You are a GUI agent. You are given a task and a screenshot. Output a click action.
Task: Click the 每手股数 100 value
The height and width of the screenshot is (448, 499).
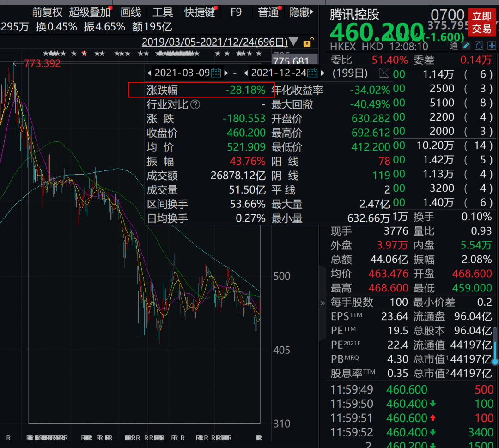pyautogui.click(x=399, y=302)
